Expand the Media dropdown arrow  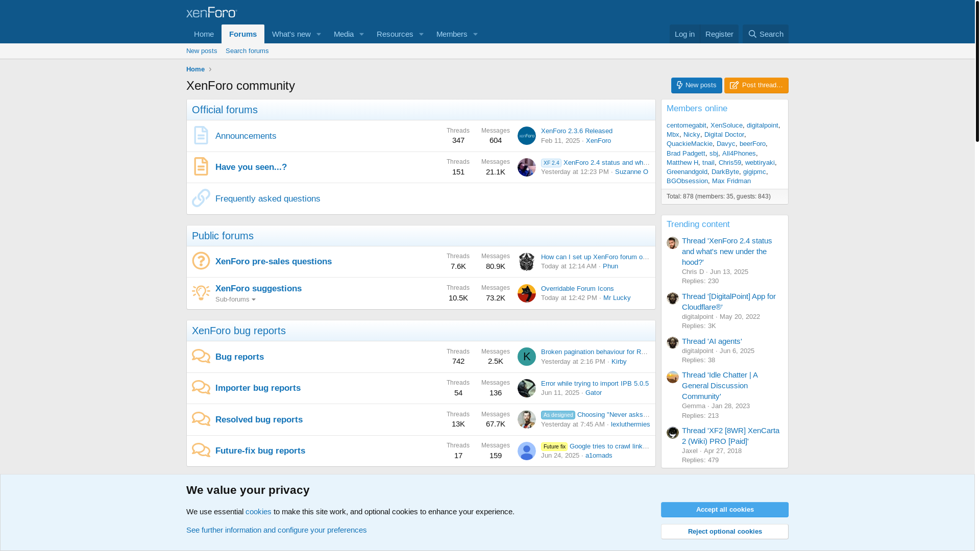(x=361, y=34)
